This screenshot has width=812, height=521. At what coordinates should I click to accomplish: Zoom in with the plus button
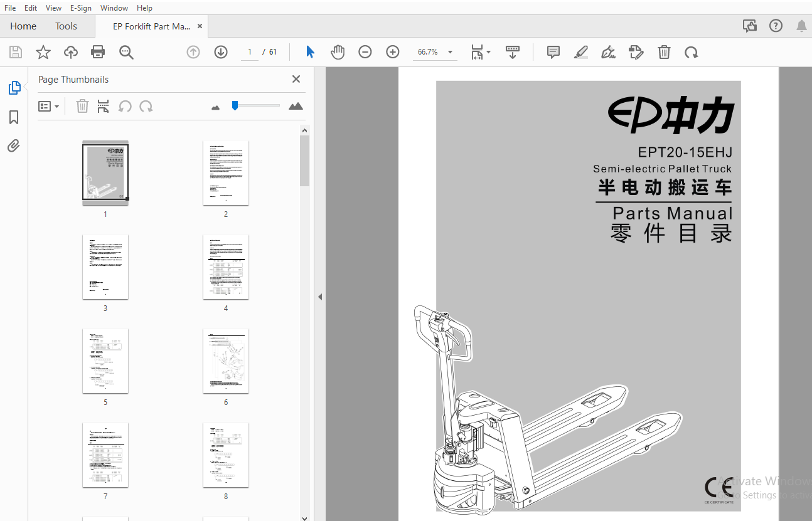pyautogui.click(x=393, y=52)
